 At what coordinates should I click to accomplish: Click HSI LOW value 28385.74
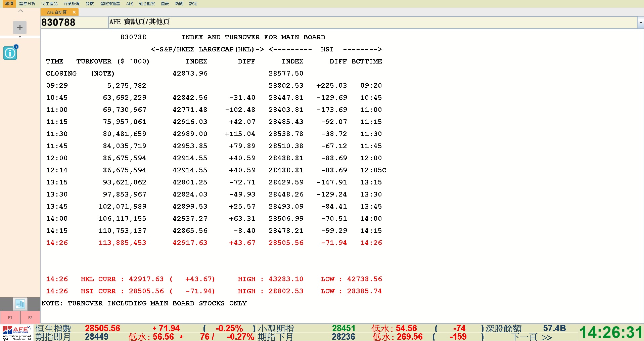coord(364,291)
